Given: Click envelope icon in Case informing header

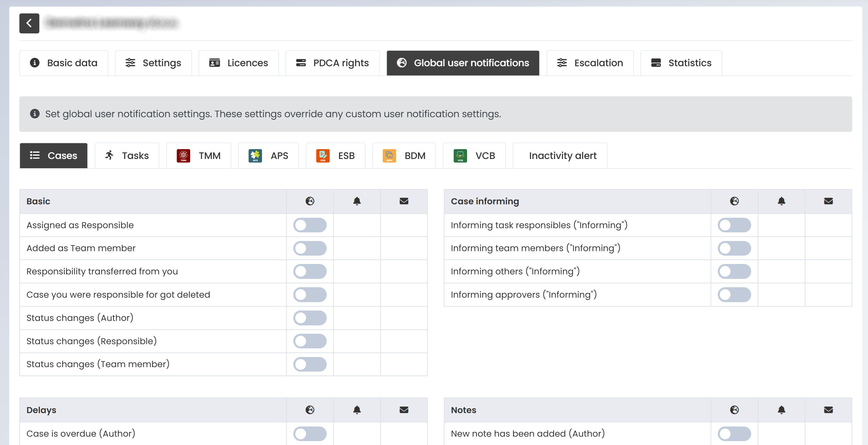Looking at the screenshot, I should 828,201.
